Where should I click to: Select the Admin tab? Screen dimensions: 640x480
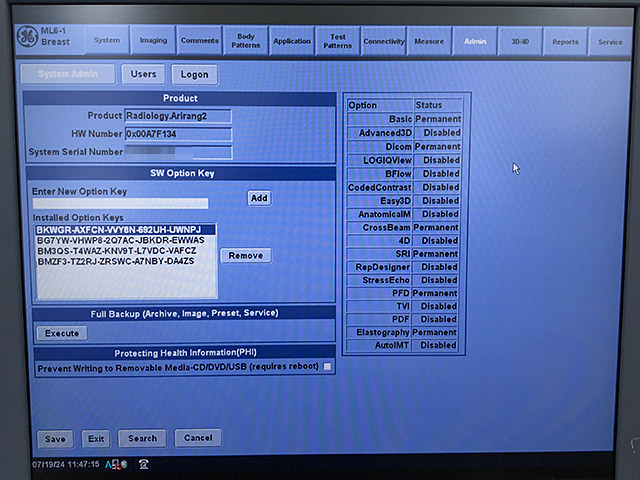click(x=475, y=41)
